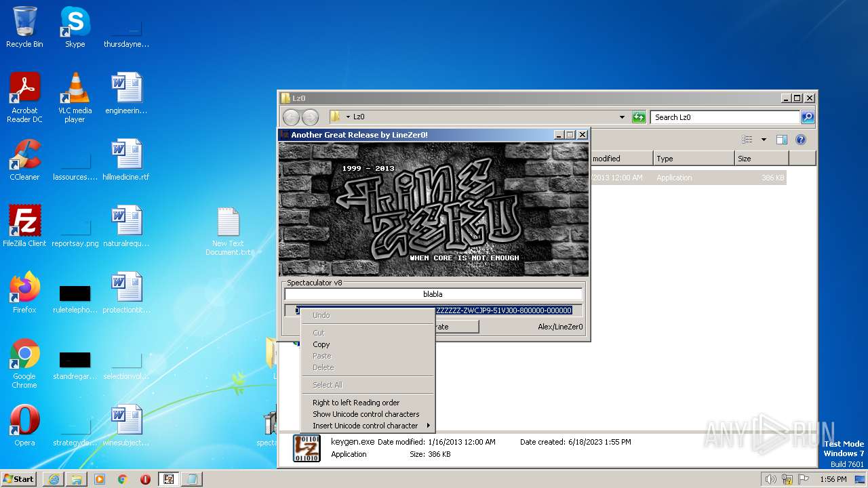Select the Google Chrome desktop icon

[24, 363]
